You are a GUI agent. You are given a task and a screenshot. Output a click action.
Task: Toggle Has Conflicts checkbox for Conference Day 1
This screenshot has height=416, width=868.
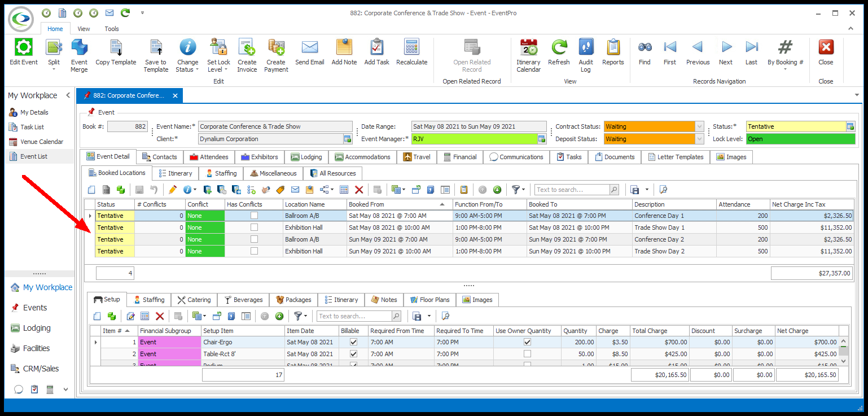click(254, 216)
